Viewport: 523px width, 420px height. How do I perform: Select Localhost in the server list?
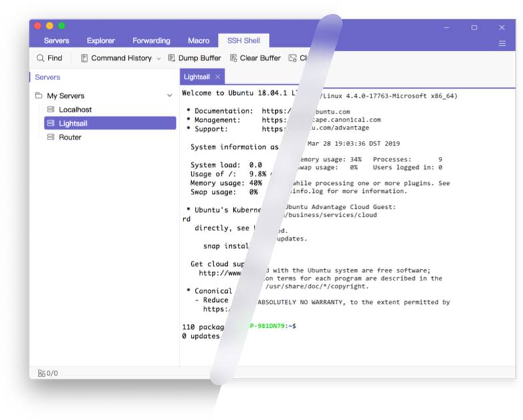click(x=75, y=110)
